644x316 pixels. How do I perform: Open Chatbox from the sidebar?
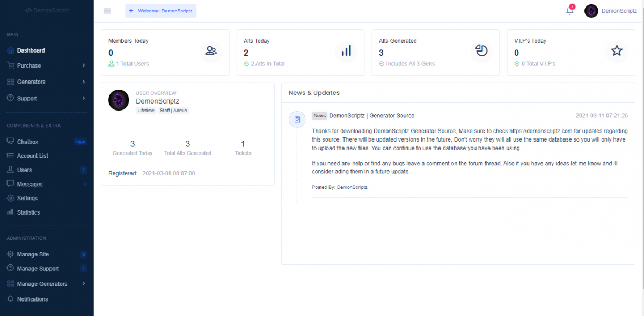click(x=27, y=142)
